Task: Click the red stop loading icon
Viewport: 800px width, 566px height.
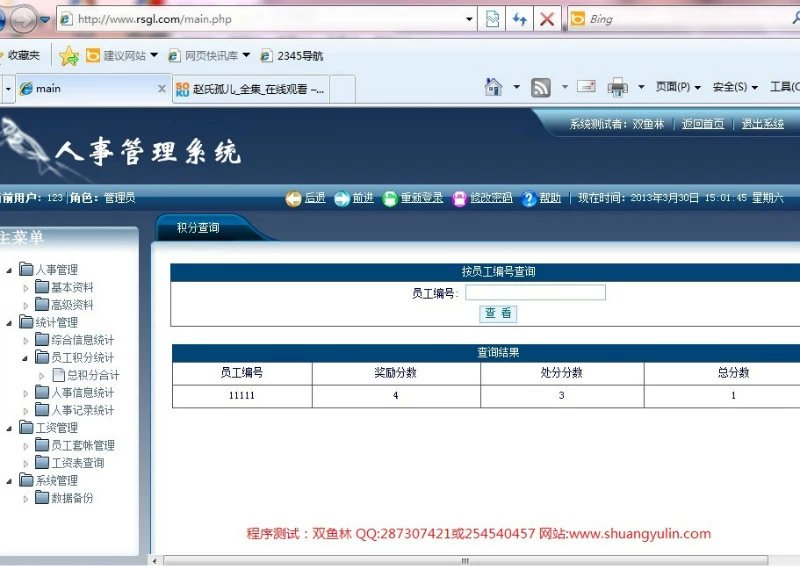Action: pos(547,19)
